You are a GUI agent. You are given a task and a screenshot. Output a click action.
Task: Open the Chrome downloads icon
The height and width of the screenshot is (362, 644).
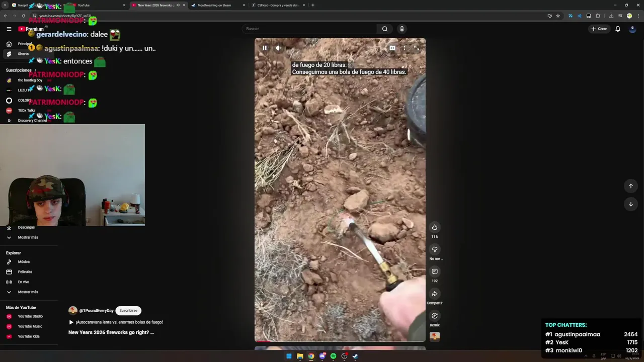(611, 16)
